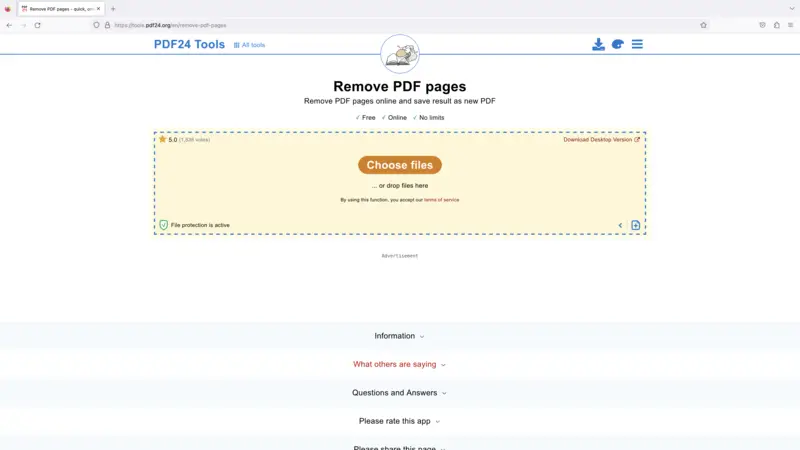Expand Questions and Answers section
This screenshot has height=450, width=800.
(x=399, y=393)
